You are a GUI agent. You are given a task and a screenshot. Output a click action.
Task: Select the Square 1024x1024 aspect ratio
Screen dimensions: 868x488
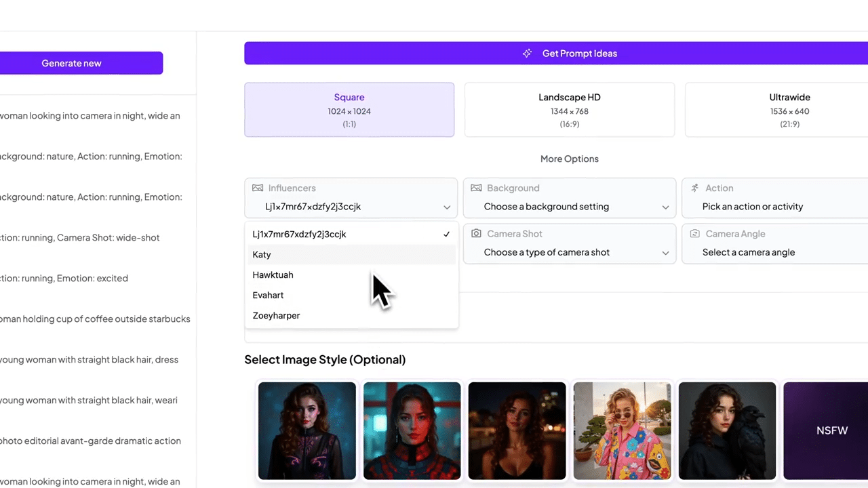click(x=349, y=109)
